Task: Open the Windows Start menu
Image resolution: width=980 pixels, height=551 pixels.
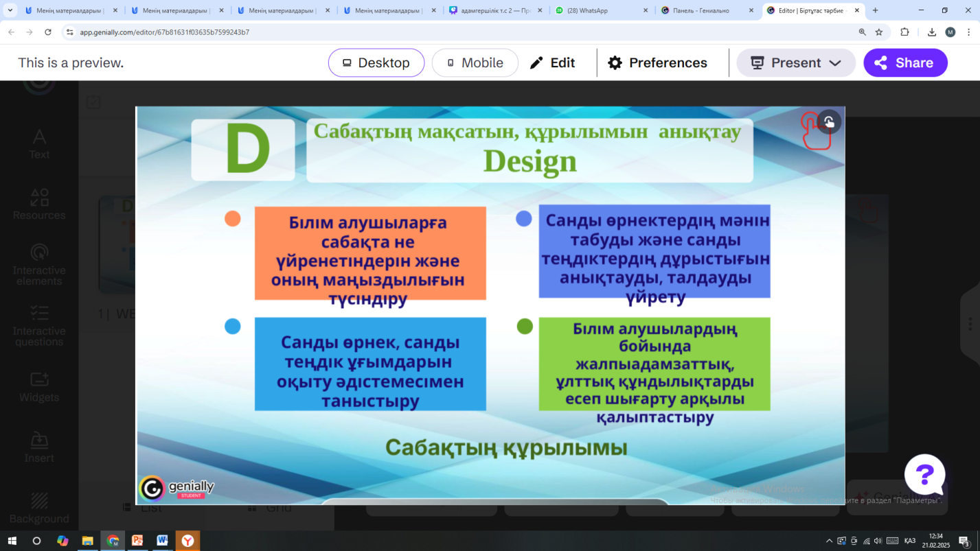Action: pos(12,541)
